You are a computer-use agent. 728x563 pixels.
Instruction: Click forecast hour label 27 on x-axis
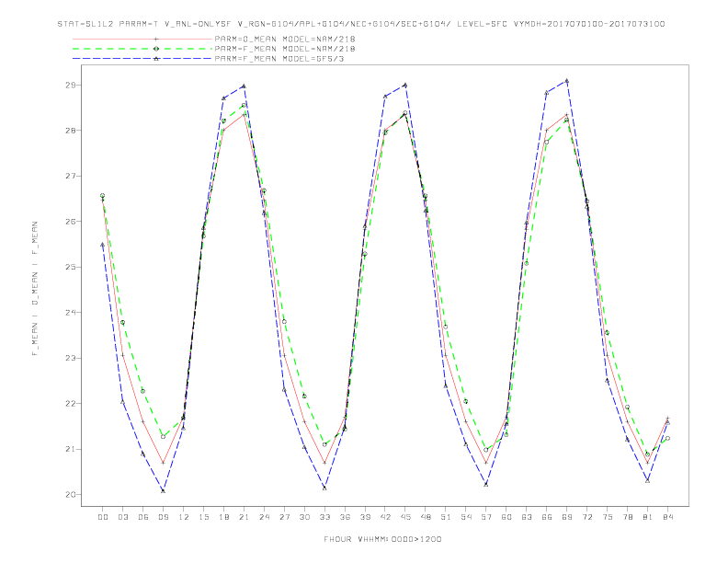pyautogui.click(x=284, y=517)
